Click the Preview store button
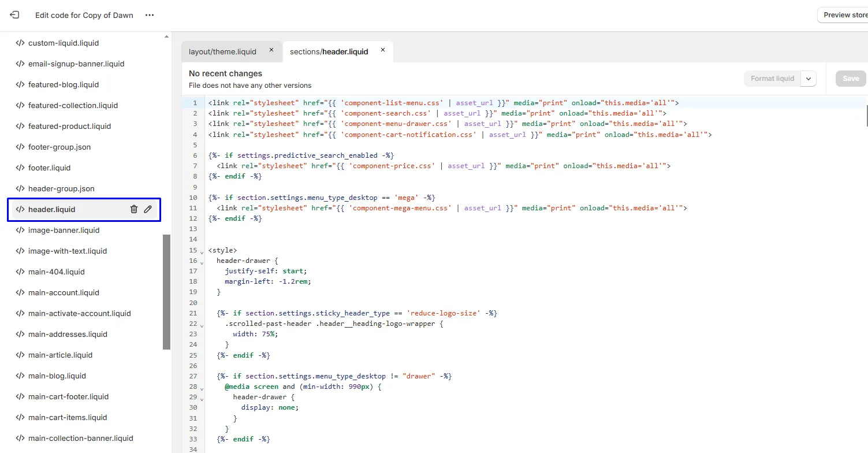Image resolution: width=868 pixels, height=453 pixels. 843,15
